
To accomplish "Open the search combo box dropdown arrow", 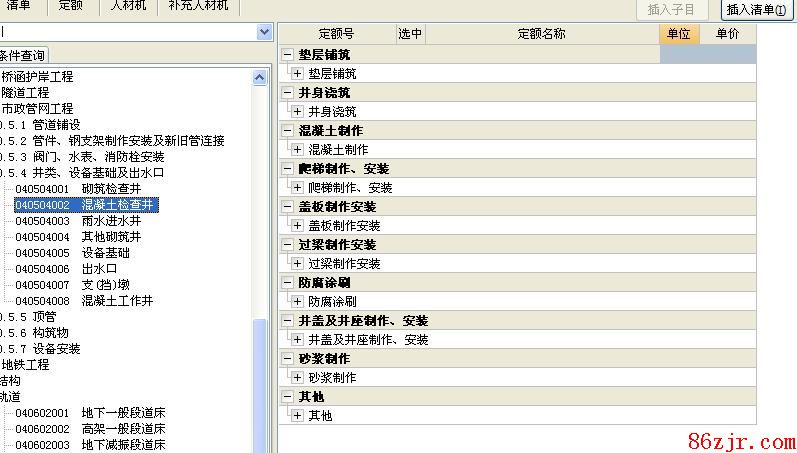I will (264, 32).
